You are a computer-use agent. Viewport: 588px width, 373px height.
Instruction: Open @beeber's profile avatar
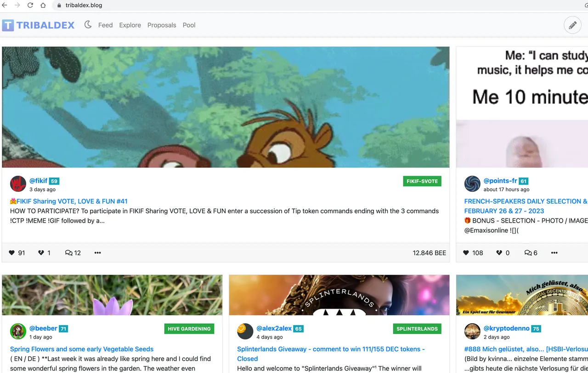coord(18,332)
